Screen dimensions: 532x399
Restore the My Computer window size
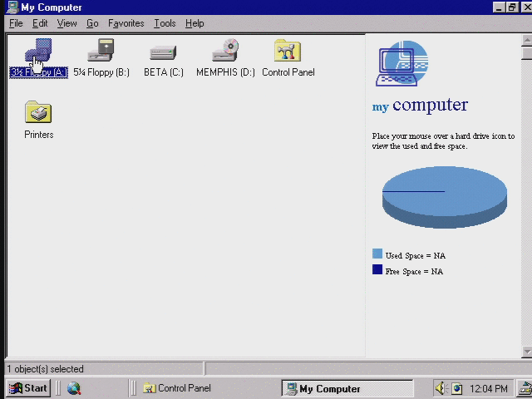click(x=512, y=7)
